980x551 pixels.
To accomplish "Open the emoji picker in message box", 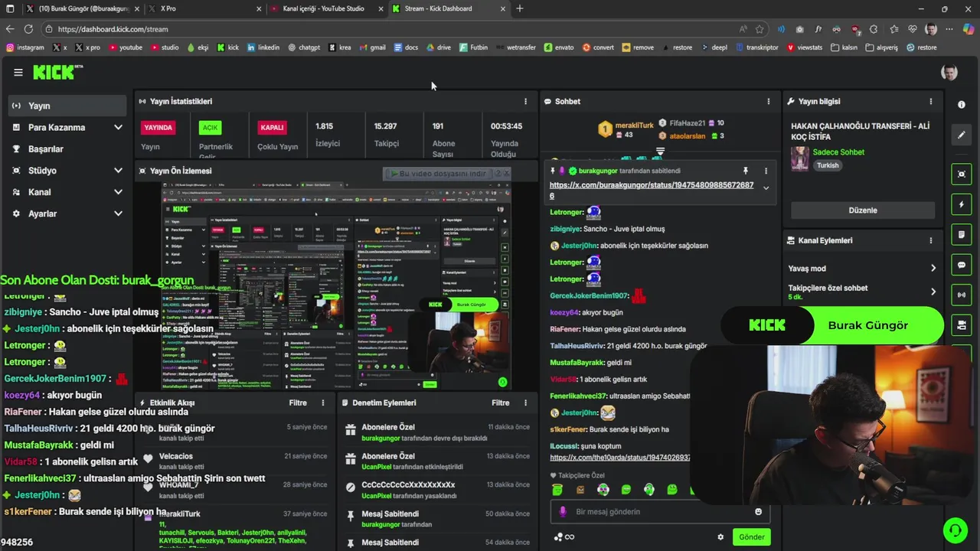I will coord(759,511).
